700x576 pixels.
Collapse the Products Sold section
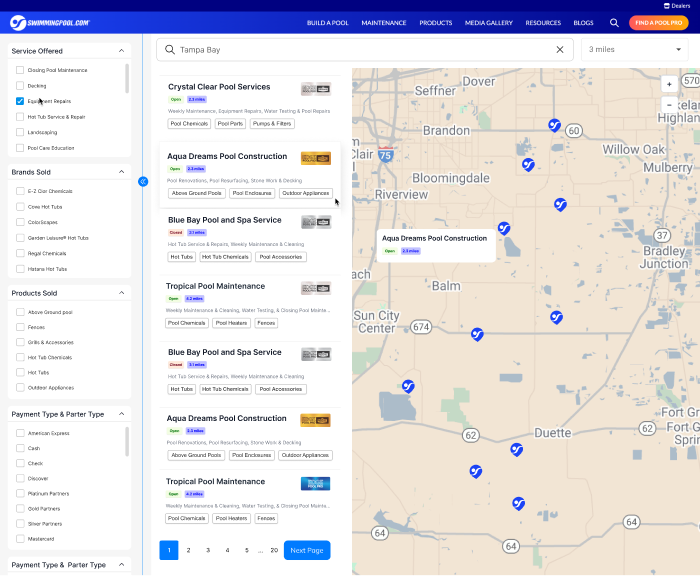(121, 293)
